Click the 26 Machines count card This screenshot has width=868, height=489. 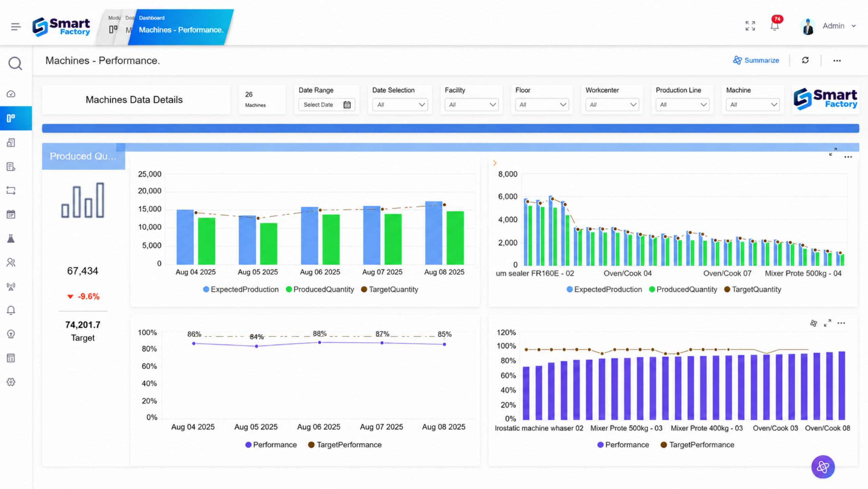coord(262,100)
